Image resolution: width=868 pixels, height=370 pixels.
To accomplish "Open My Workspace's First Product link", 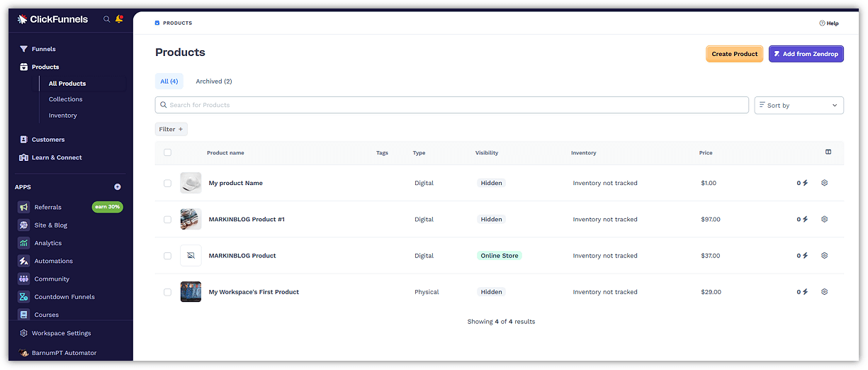I will pyautogui.click(x=254, y=292).
